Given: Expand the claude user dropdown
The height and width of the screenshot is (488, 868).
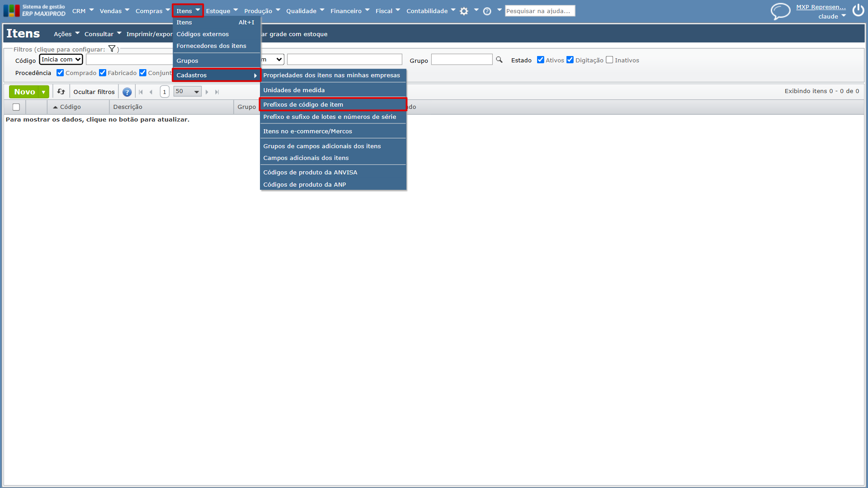Looking at the screenshot, I should point(832,16).
